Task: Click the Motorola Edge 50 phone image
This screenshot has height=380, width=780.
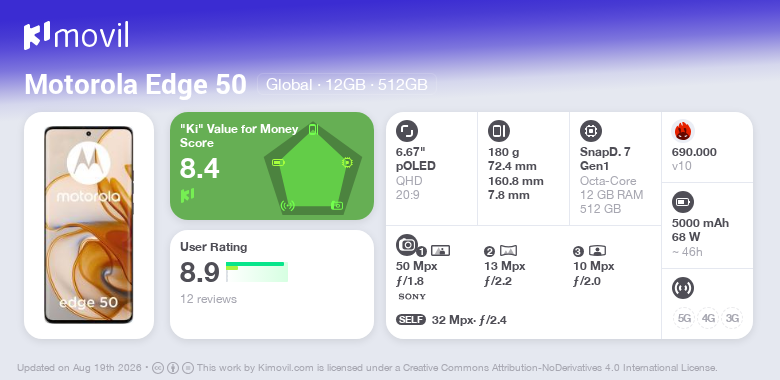Action: tap(89, 225)
